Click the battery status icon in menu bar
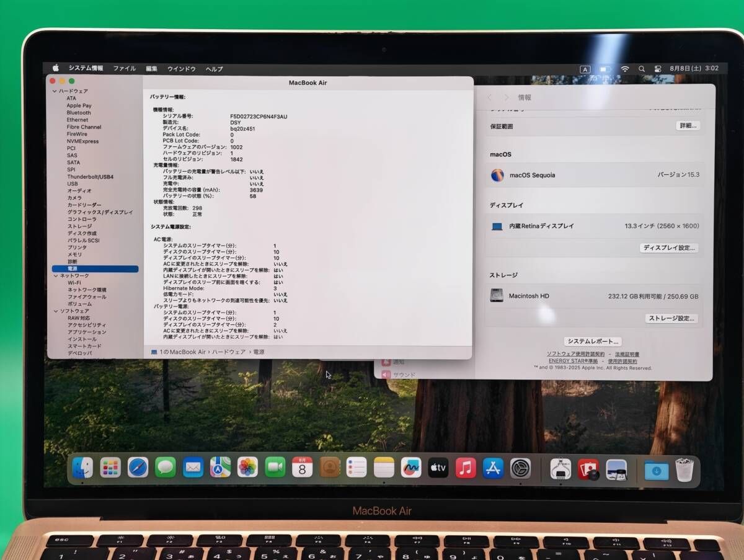 [605, 69]
